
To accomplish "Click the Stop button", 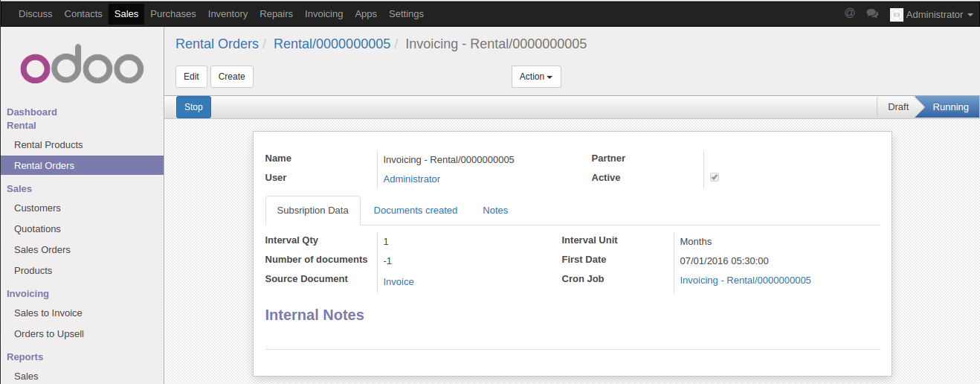I will pyautogui.click(x=193, y=107).
